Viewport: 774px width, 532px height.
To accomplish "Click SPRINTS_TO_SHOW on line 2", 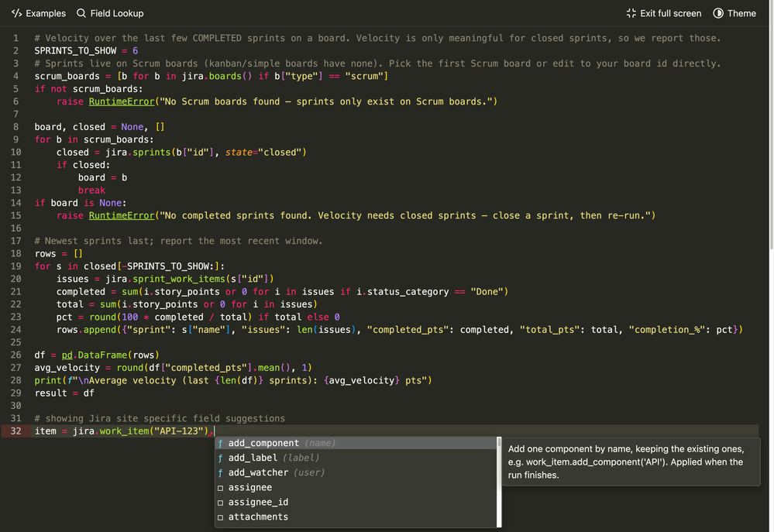I will pos(75,51).
